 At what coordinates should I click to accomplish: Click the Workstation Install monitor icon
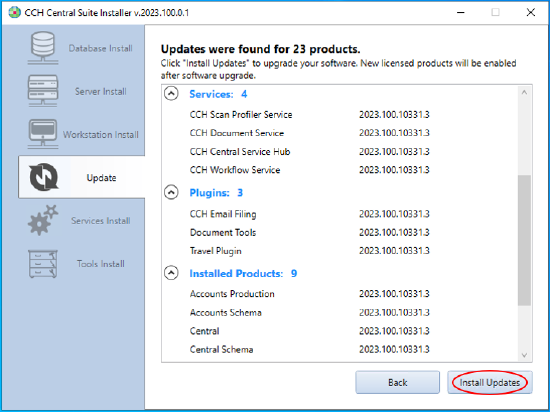click(x=43, y=134)
